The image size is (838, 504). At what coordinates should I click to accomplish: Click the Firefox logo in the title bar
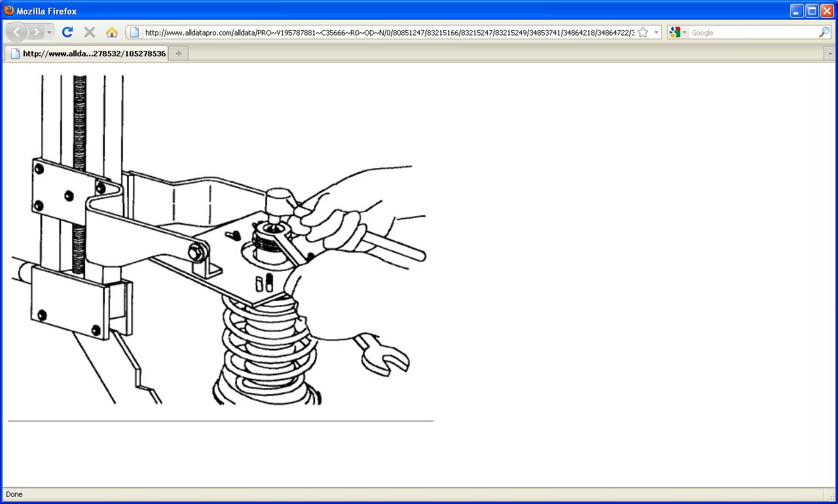pyautogui.click(x=9, y=10)
